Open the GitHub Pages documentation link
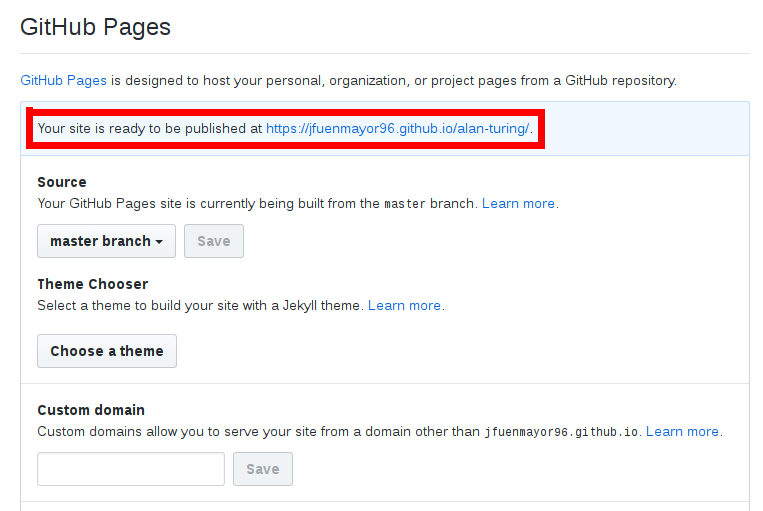 point(63,80)
